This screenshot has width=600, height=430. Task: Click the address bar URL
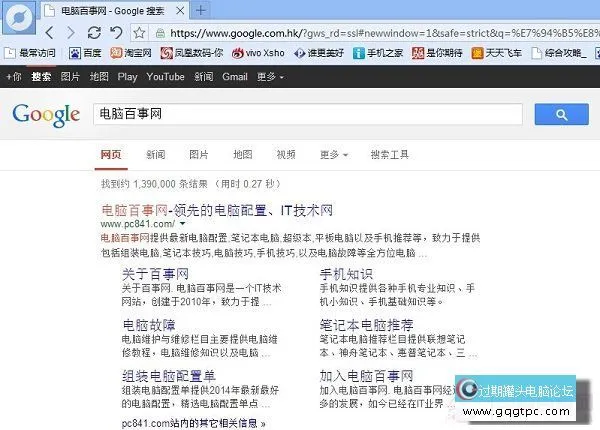[x=383, y=33]
